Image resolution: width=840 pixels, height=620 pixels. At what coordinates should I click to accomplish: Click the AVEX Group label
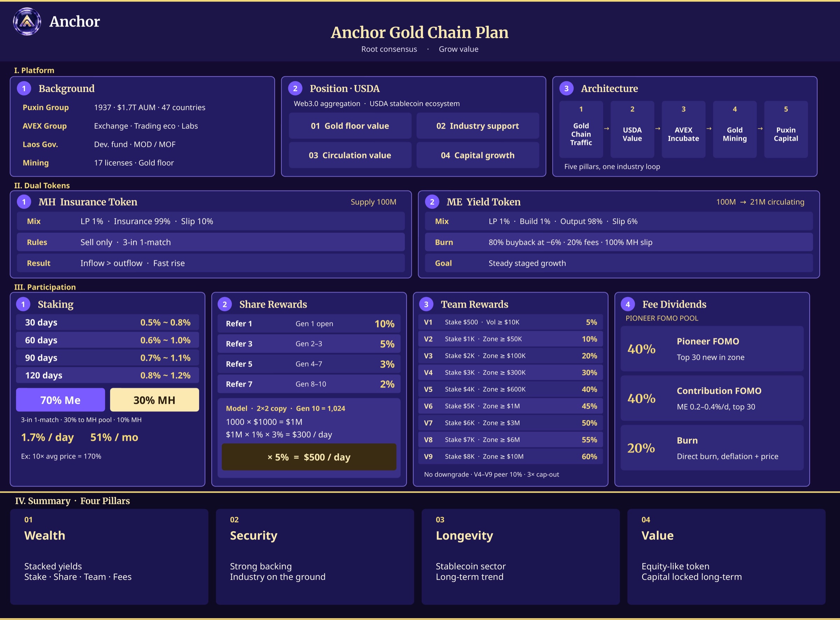pos(45,126)
